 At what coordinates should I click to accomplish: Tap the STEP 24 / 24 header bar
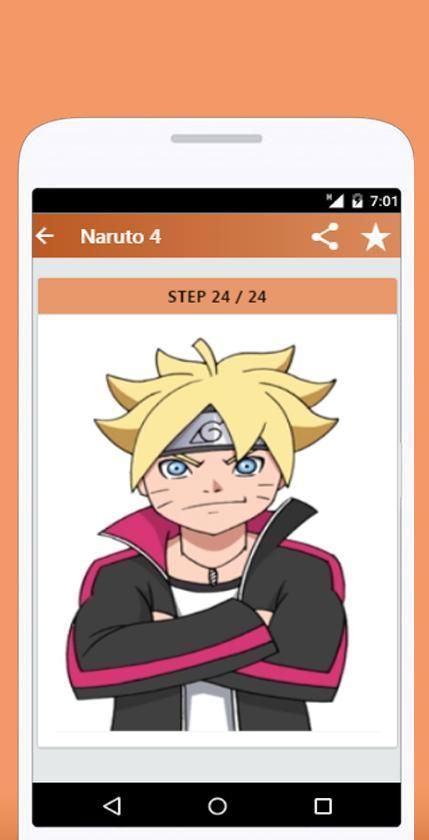pyautogui.click(x=217, y=296)
